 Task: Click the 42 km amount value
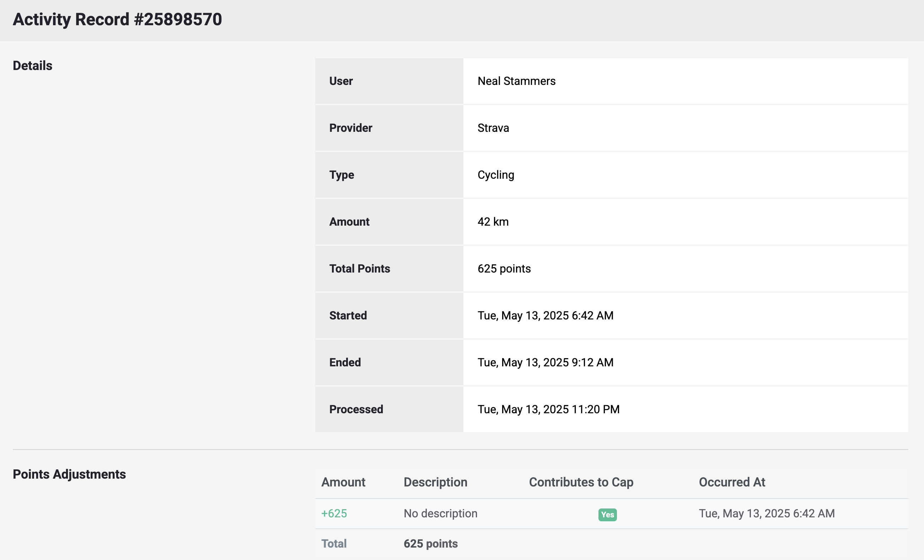tap(493, 221)
